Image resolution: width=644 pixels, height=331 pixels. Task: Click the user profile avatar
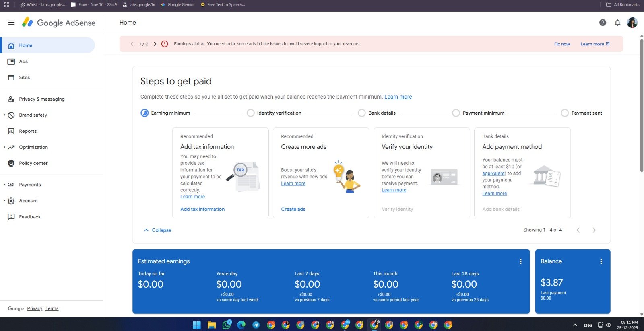[632, 23]
